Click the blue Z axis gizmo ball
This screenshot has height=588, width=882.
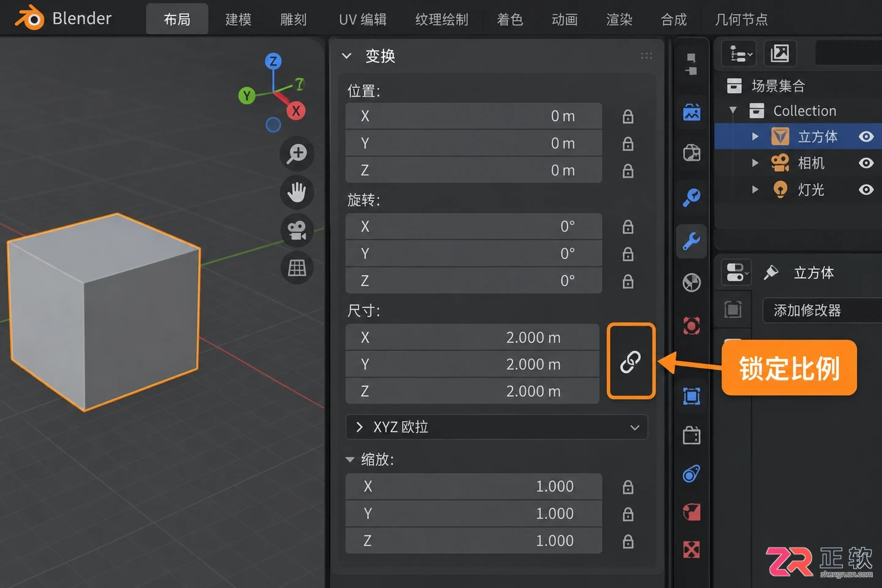click(273, 61)
